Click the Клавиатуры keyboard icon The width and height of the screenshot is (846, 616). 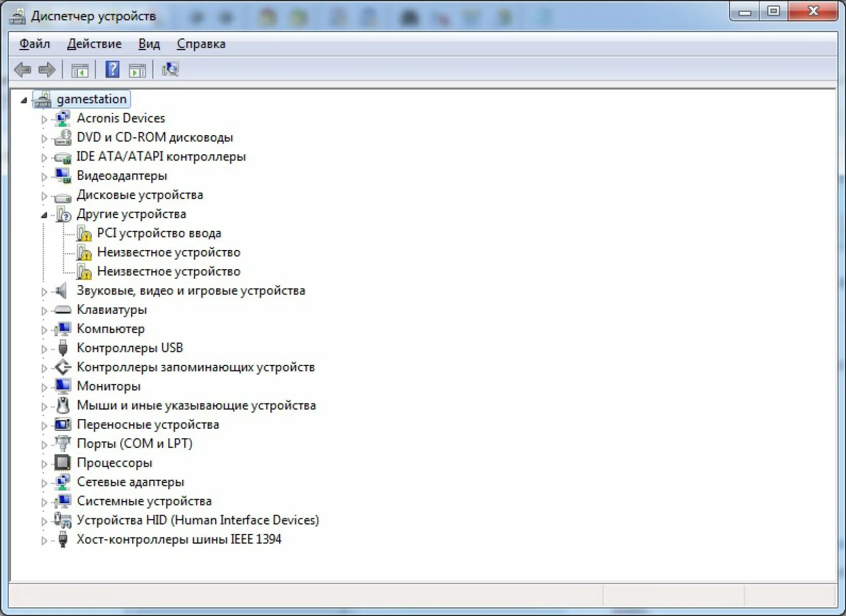63,310
